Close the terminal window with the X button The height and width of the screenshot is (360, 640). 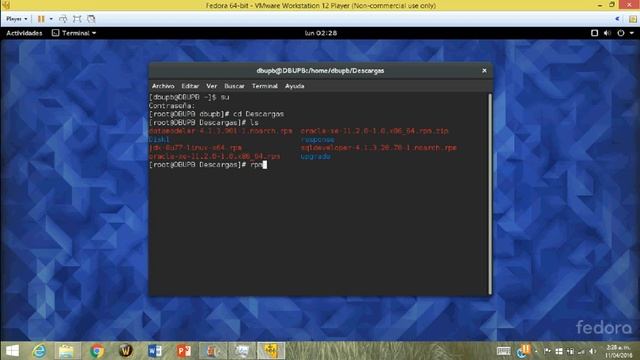coord(484,71)
